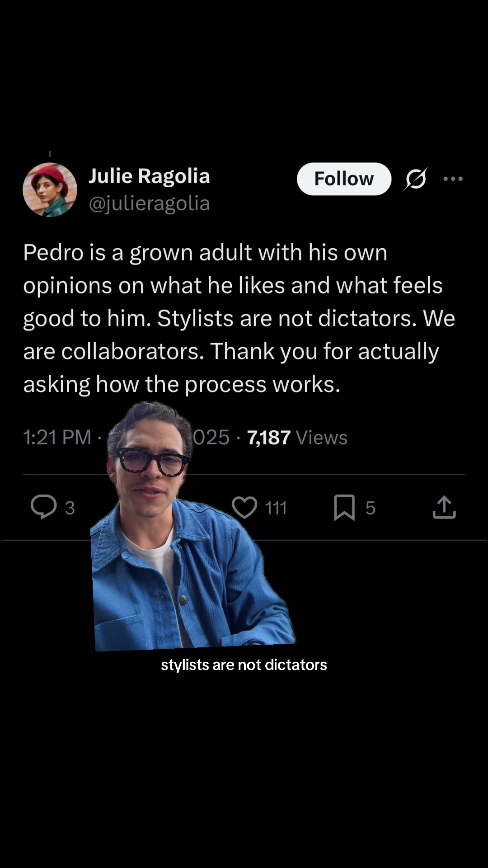The image size is (488, 868).
Task: Like the post with the heart icon
Action: (x=244, y=507)
